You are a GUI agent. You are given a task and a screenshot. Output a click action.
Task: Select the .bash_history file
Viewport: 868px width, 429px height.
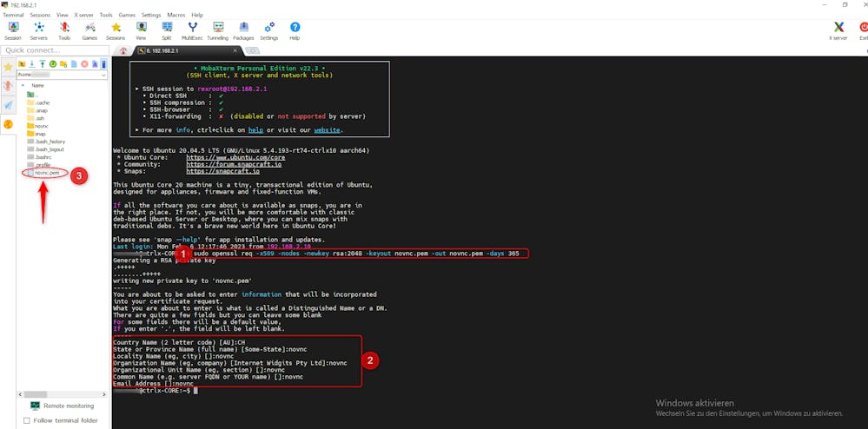click(45, 142)
